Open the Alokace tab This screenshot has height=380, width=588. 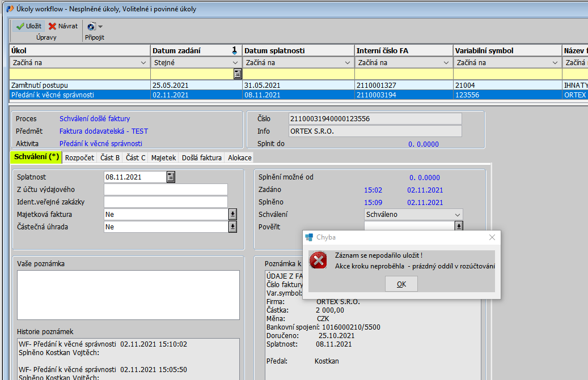[x=239, y=158]
